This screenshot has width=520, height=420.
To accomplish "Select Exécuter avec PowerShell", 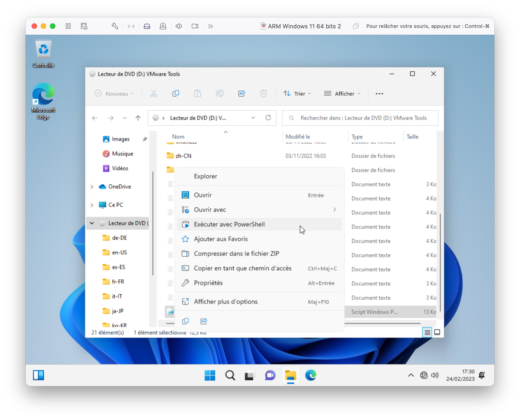I will tap(259, 224).
